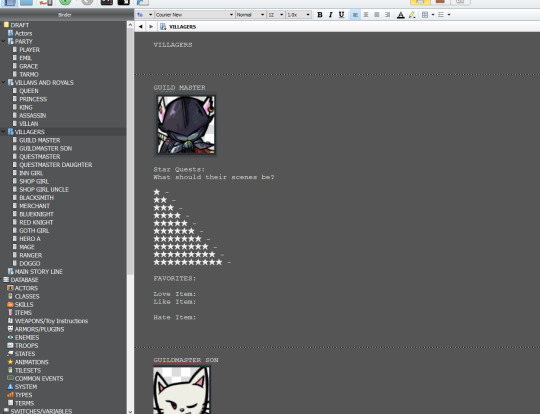Open the line spacing dropdown
540x414 pixels.
(299, 15)
